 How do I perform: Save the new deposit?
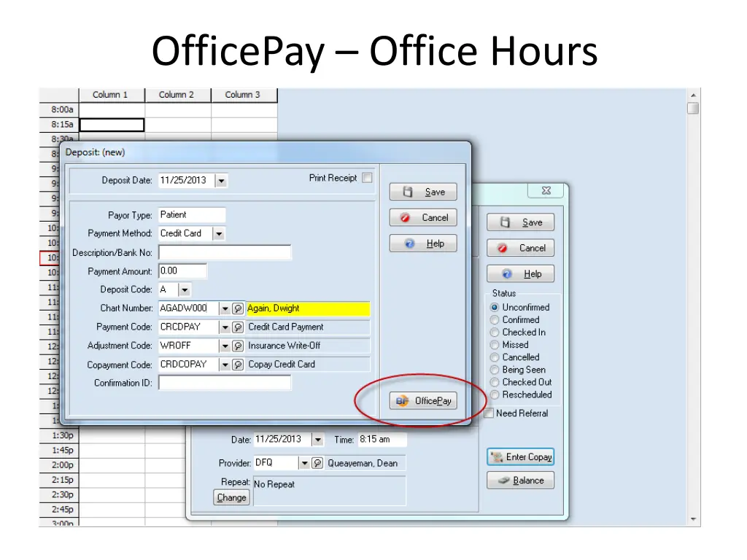[x=423, y=192]
